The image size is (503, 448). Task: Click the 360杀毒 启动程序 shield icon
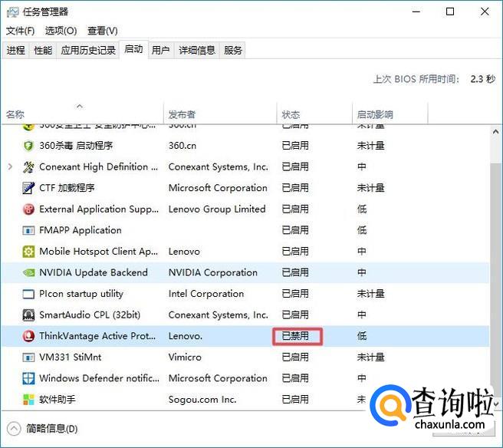[28, 146]
